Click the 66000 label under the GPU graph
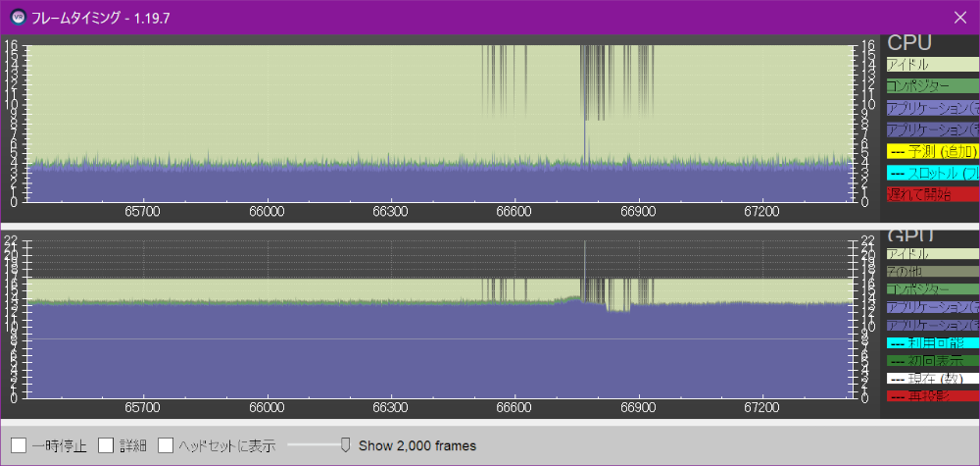 coord(268,407)
